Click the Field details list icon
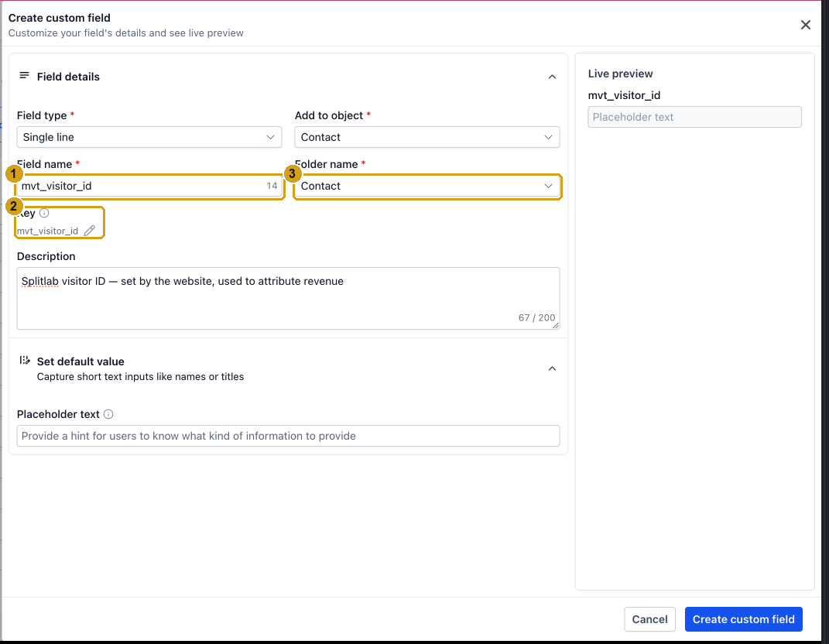This screenshot has height=644, width=829. pyautogui.click(x=24, y=76)
